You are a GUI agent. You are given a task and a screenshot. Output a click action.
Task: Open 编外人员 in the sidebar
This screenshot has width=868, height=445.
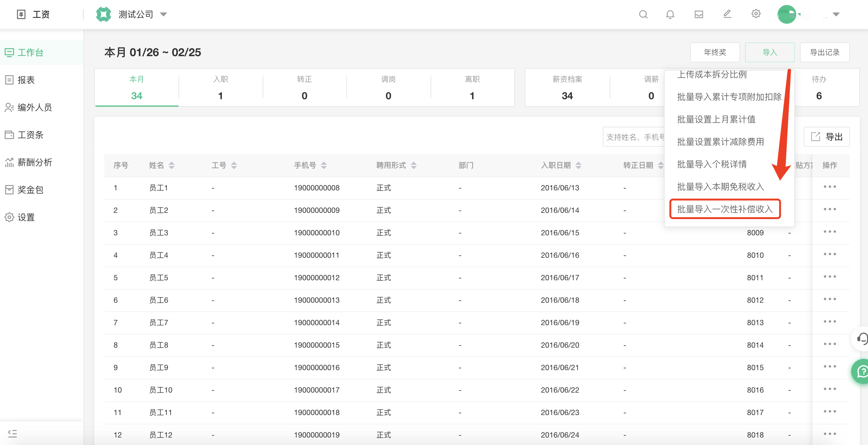(42, 108)
